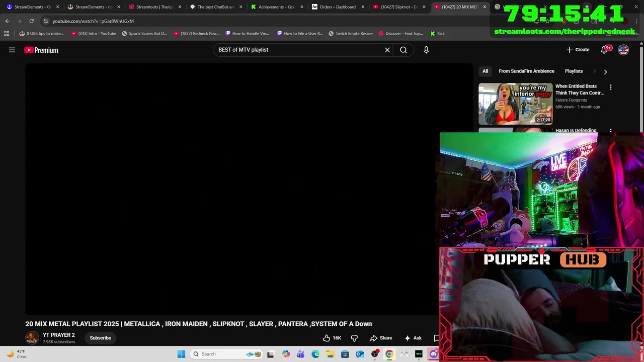Open the Kick bookmark
The width and height of the screenshot is (644, 362).
[437, 33]
